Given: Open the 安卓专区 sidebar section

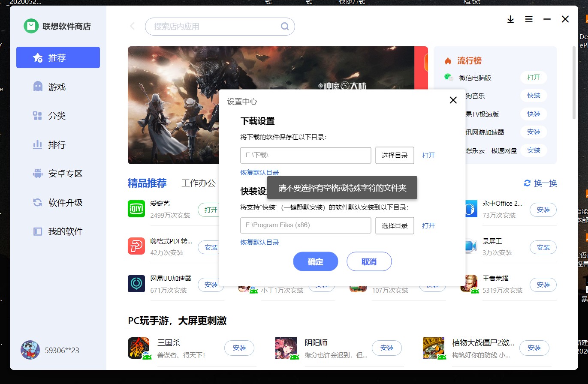Looking at the screenshot, I should [x=58, y=174].
